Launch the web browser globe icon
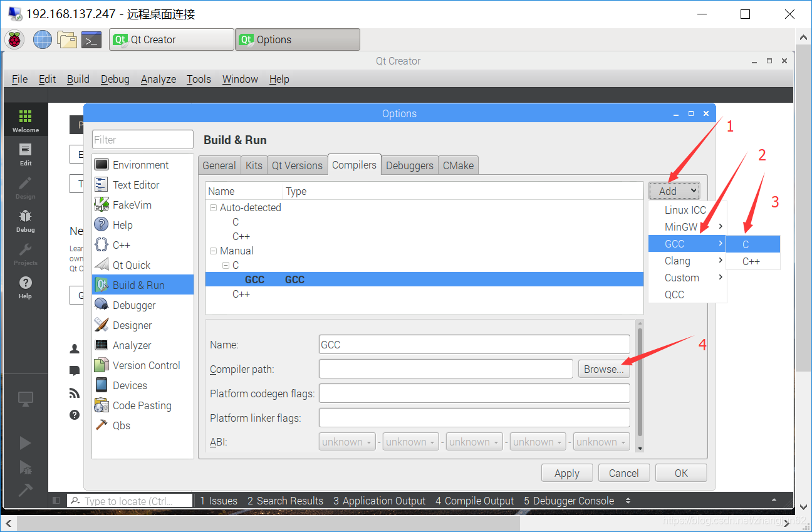This screenshot has width=812, height=532. coord(43,39)
